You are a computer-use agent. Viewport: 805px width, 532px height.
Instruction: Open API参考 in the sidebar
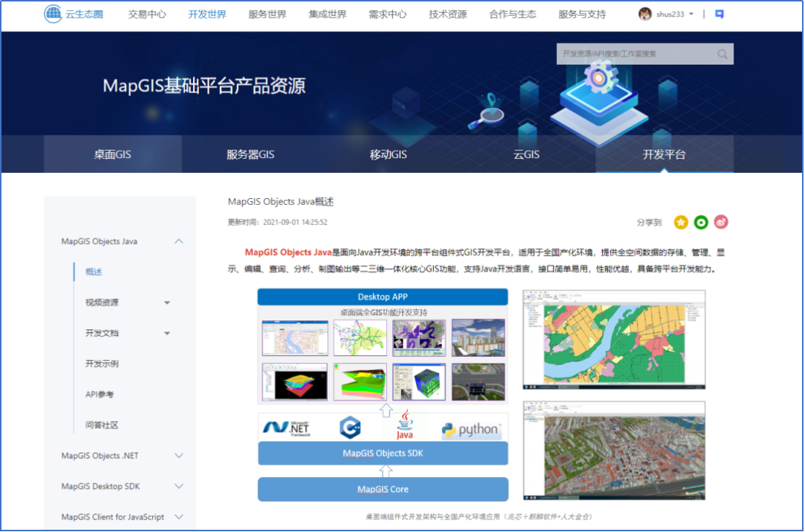[x=100, y=394]
